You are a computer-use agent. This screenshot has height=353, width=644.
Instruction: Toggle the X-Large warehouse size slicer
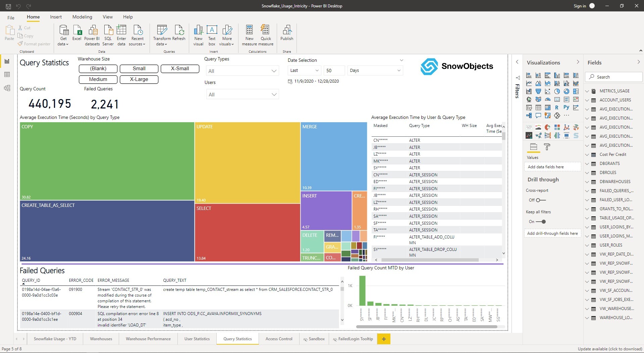pyautogui.click(x=139, y=79)
